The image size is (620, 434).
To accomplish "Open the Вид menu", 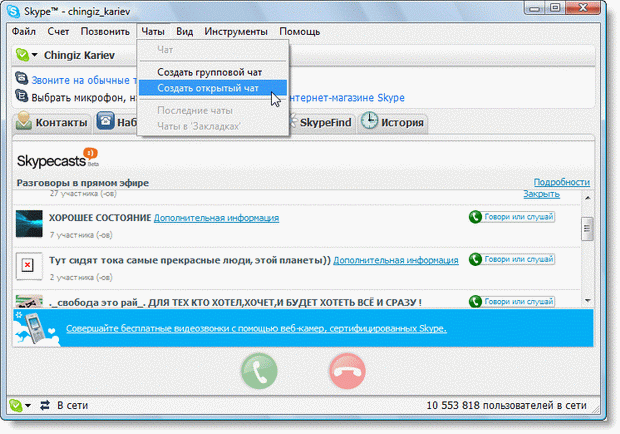I will click(185, 32).
